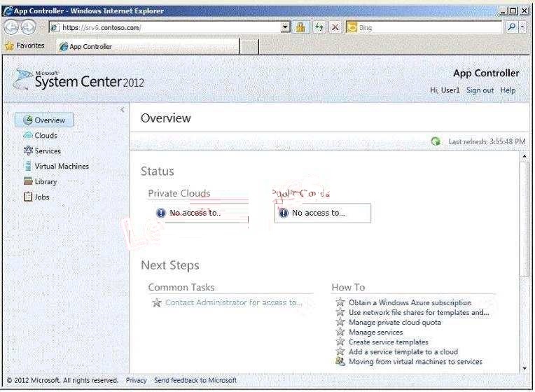Screen dimensions: 535x392
Task: Click the Sign out link
Action: pos(480,90)
